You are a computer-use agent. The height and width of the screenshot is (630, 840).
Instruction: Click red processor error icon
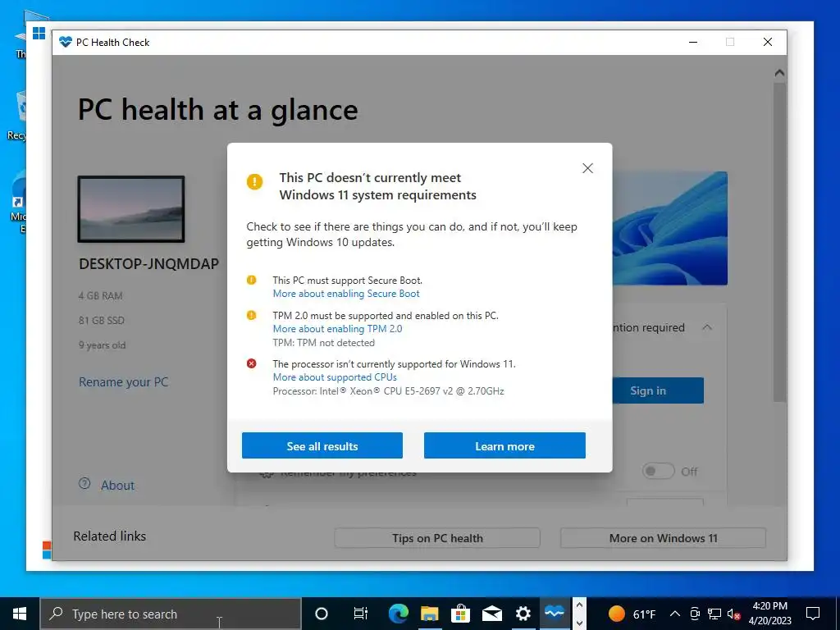pyautogui.click(x=251, y=363)
